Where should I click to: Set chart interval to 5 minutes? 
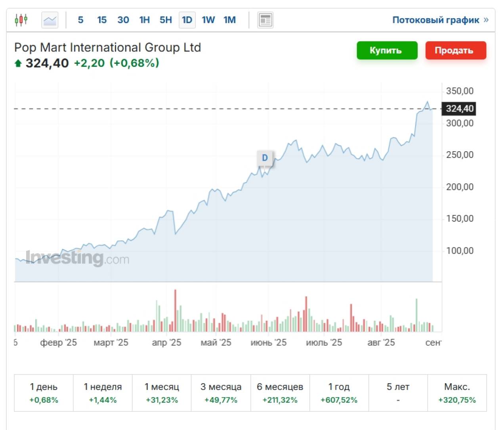point(80,20)
